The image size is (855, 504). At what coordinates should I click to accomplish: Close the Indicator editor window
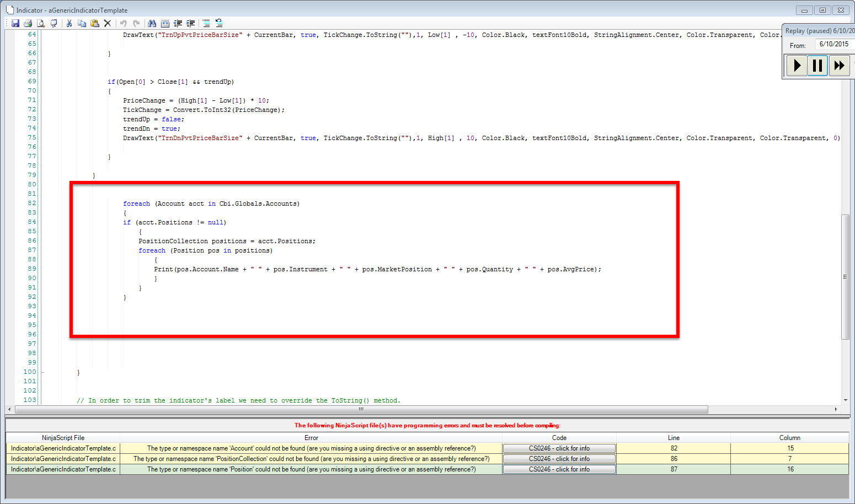(841, 10)
